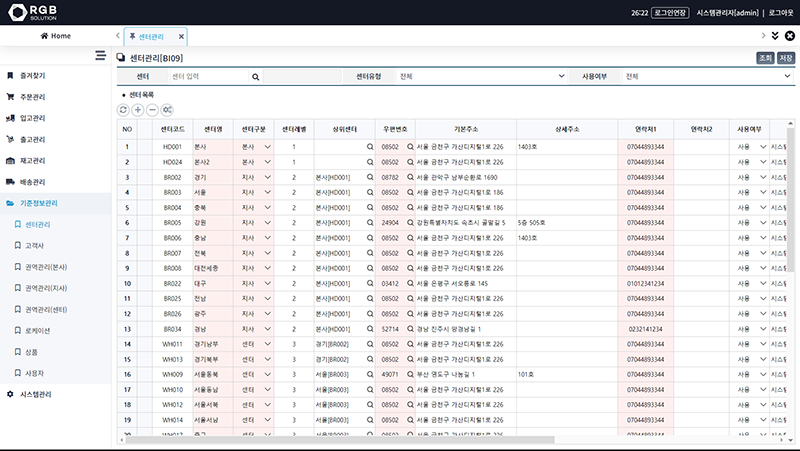Click the 저장 save button
Image resolution: width=800 pixels, height=451 pixels.
[x=786, y=58]
